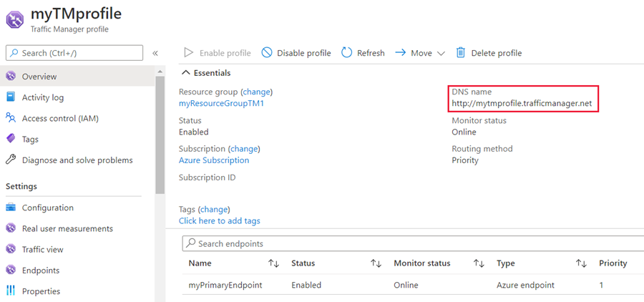Click the Refresh icon in the toolbar
The height and width of the screenshot is (302, 644).
coord(347,53)
